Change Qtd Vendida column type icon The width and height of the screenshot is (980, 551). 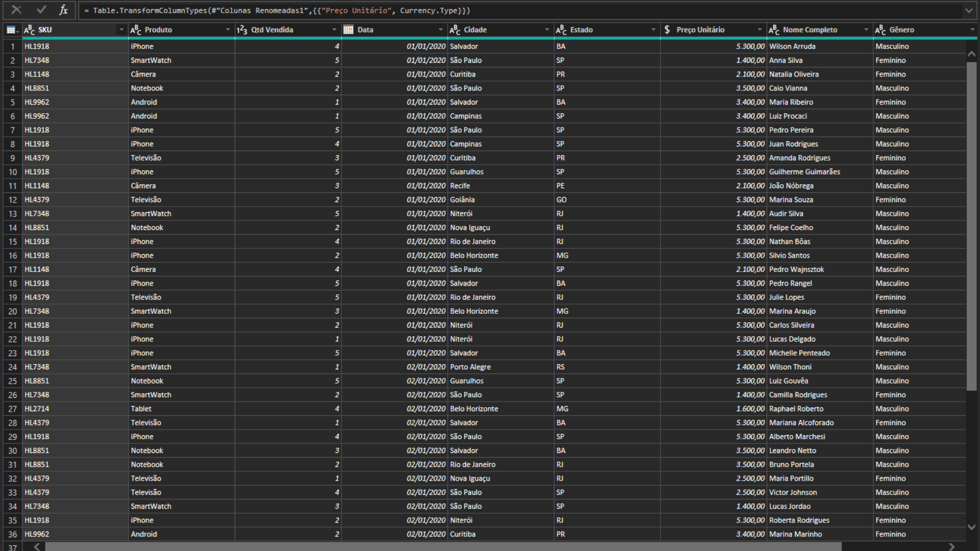(242, 30)
